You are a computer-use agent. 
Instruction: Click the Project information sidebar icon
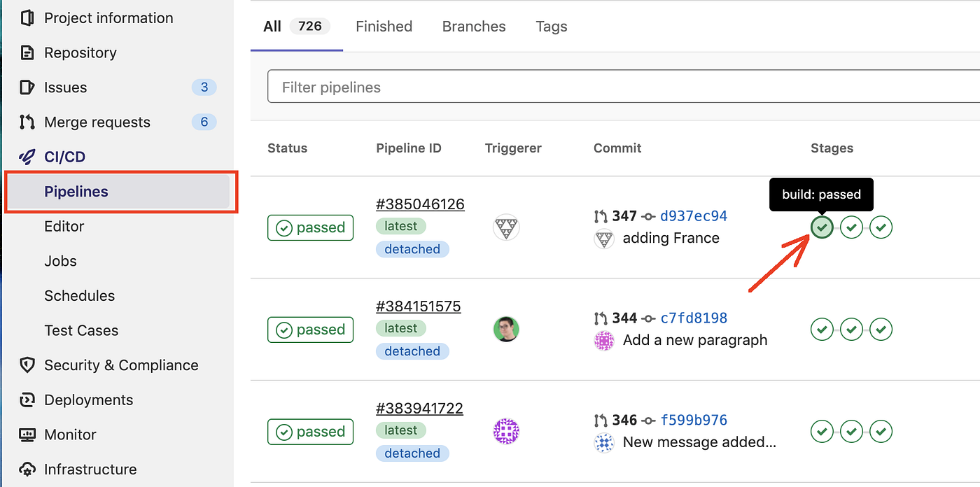(27, 18)
